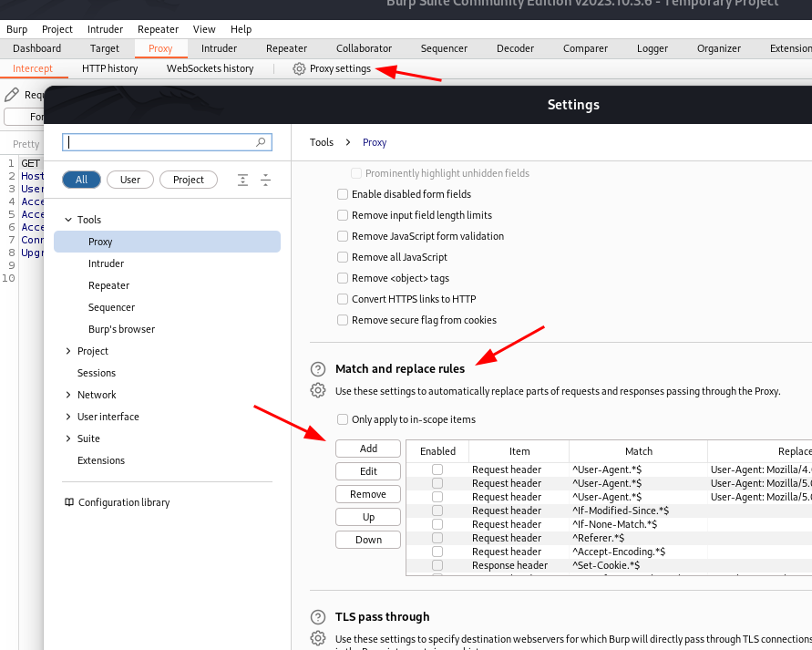This screenshot has height=650, width=812.
Task: Enable the ^Referer.*$ rule checkbox
Action: tap(437, 538)
